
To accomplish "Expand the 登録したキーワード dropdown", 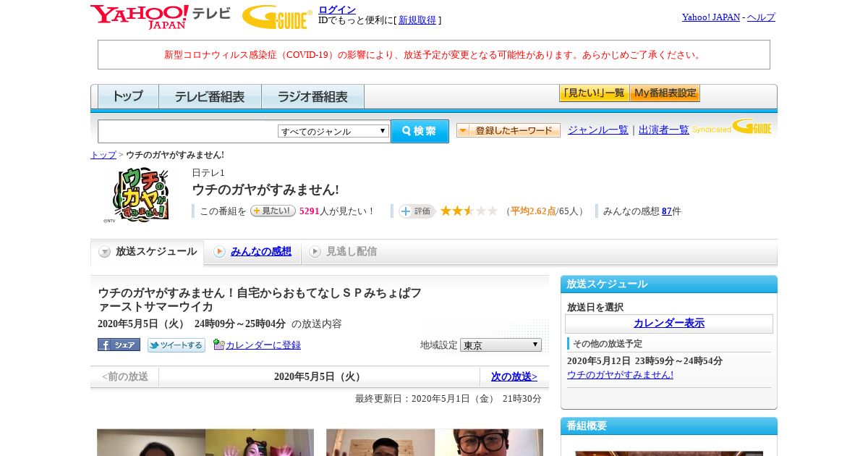I will click(509, 130).
